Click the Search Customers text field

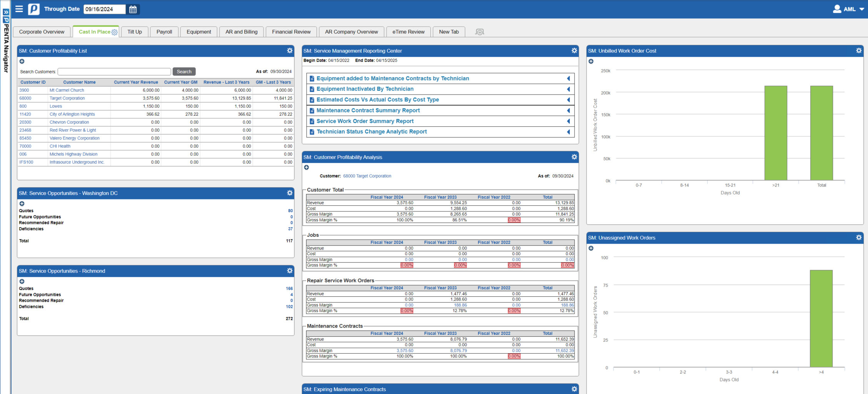(x=114, y=72)
